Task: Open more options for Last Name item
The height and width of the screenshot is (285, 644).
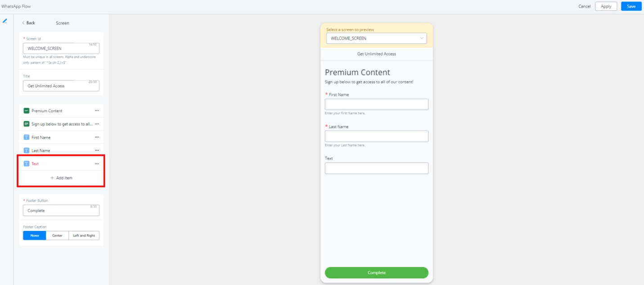Action: click(x=97, y=151)
